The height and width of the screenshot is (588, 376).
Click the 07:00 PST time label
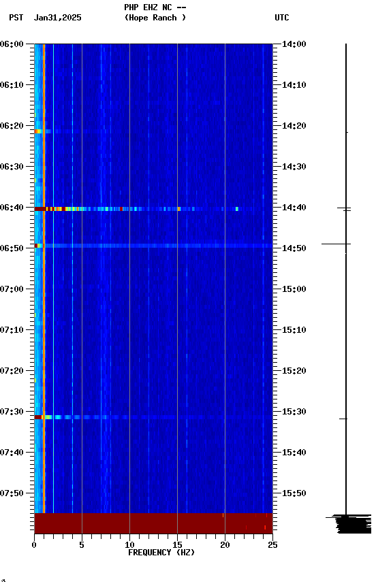[x=12, y=289]
